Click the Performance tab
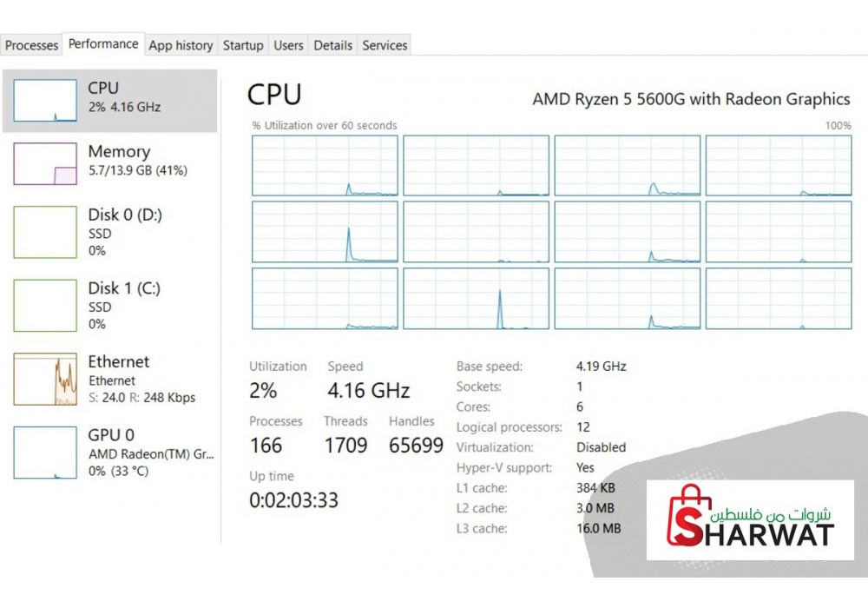The width and height of the screenshot is (868, 608). pos(103,44)
